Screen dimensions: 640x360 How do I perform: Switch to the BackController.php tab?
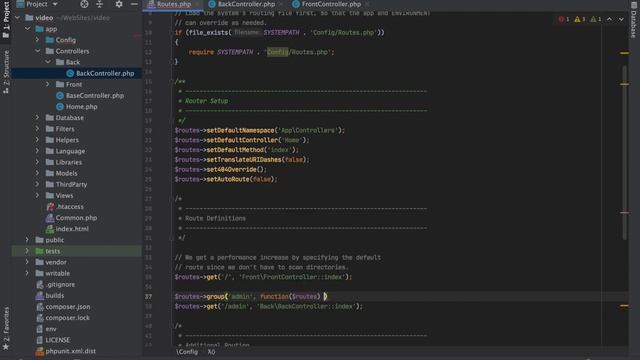246,4
